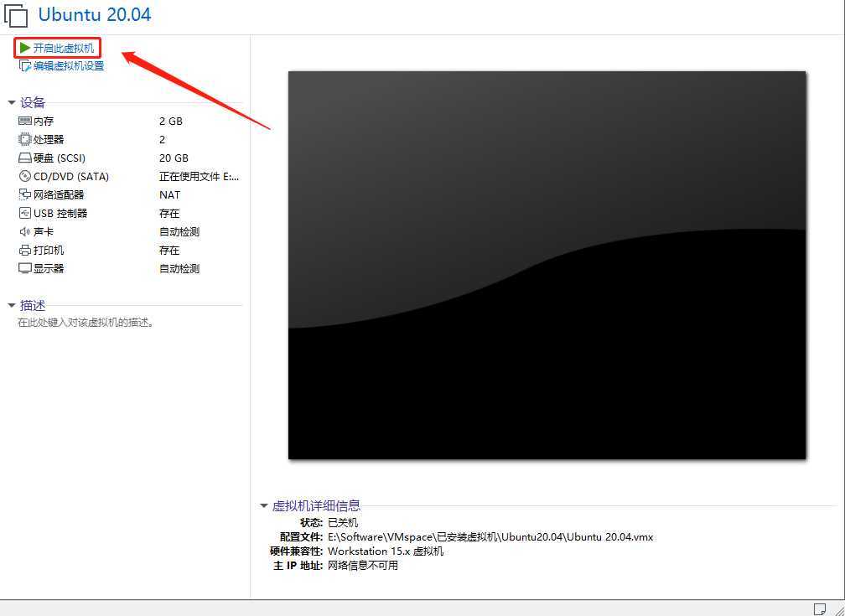Select USB 控制器 device label
The width and height of the screenshot is (845, 616).
[60, 214]
